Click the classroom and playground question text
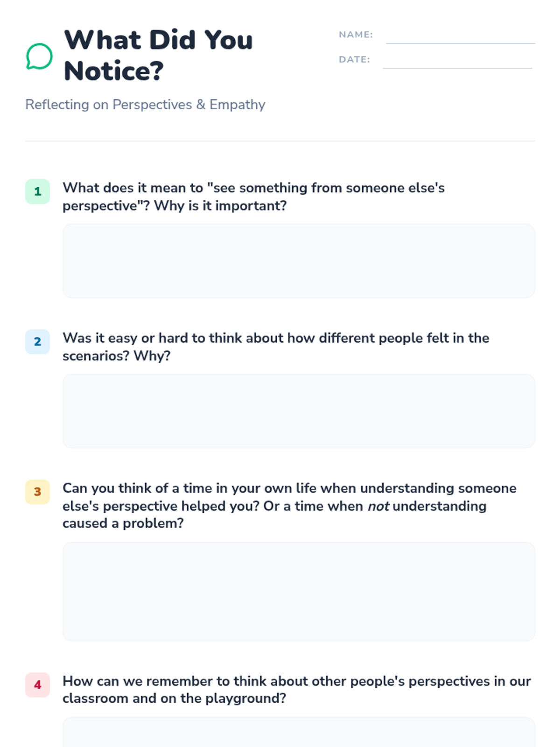This screenshot has width=560, height=747. [296, 690]
